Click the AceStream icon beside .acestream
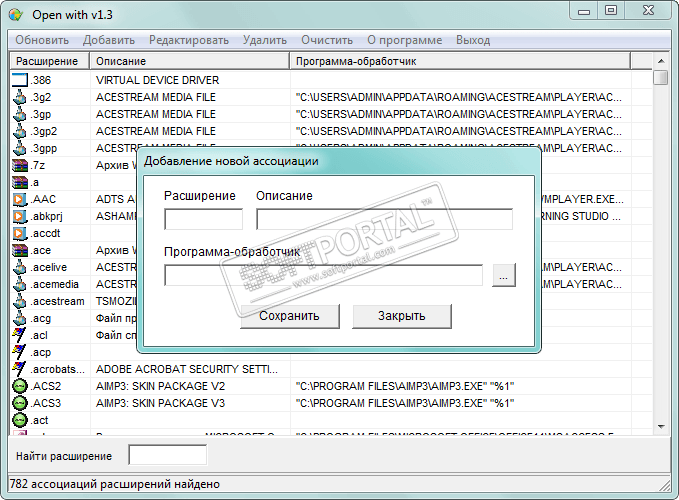This screenshot has height=500, width=679. (19, 301)
